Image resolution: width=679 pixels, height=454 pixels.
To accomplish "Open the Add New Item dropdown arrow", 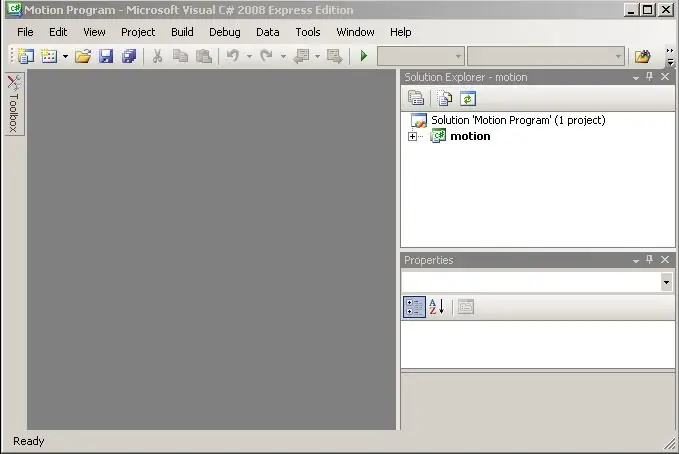I will (x=65, y=56).
